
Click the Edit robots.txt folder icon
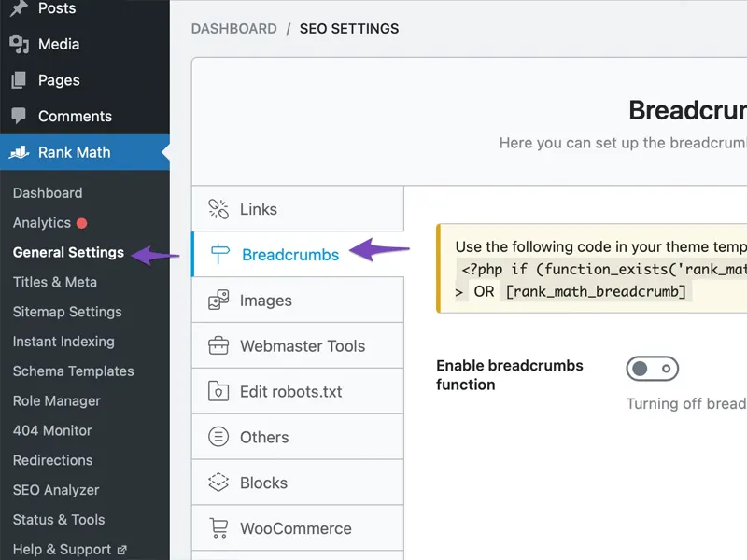(x=218, y=391)
